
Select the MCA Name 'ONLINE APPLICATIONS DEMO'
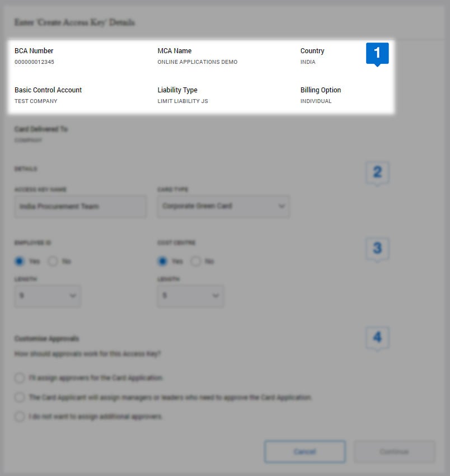click(198, 62)
